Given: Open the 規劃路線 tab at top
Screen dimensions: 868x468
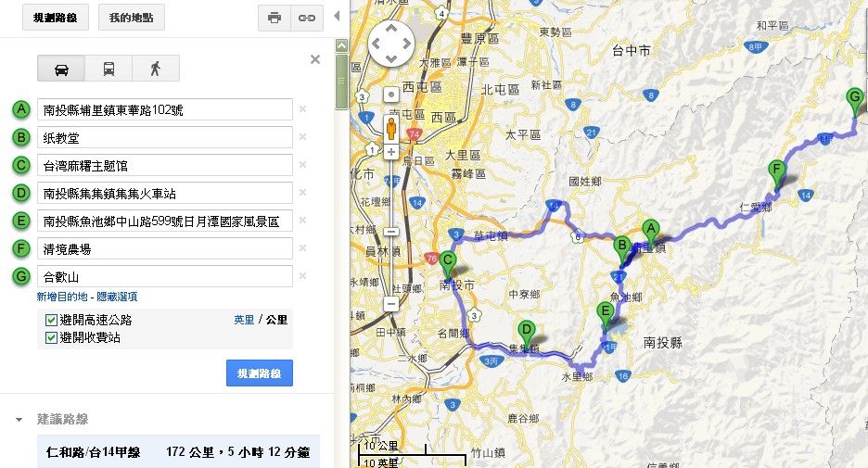Looking at the screenshot, I should [x=56, y=18].
